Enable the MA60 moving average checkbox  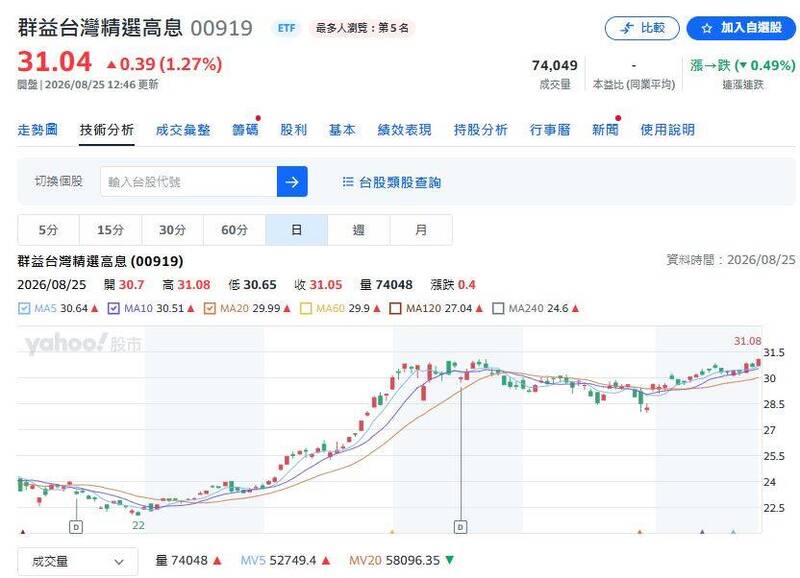click(306, 309)
